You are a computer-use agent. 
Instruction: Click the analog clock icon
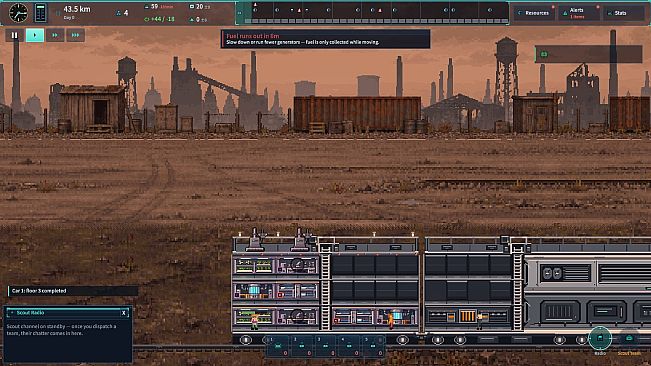18,13
